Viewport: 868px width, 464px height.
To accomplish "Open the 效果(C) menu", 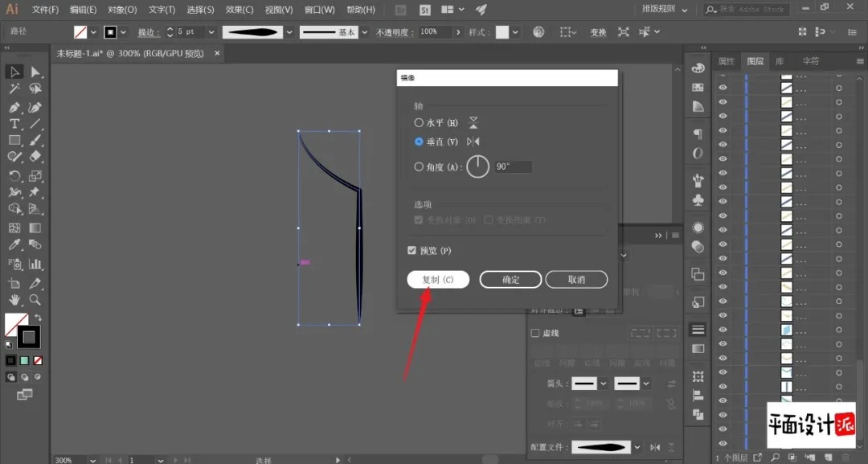I will [240, 10].
